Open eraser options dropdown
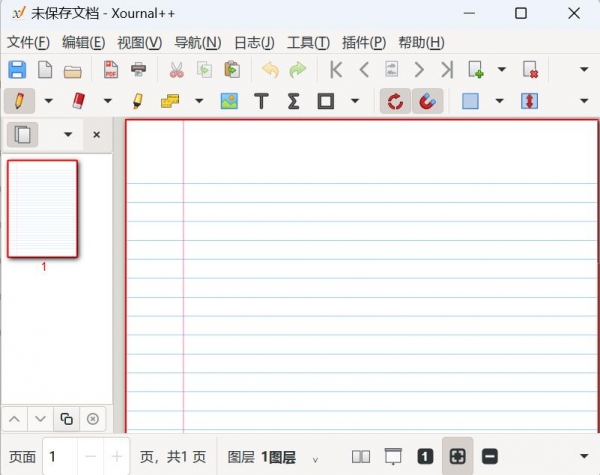The image size is (600, 475). tap(108, 101)
